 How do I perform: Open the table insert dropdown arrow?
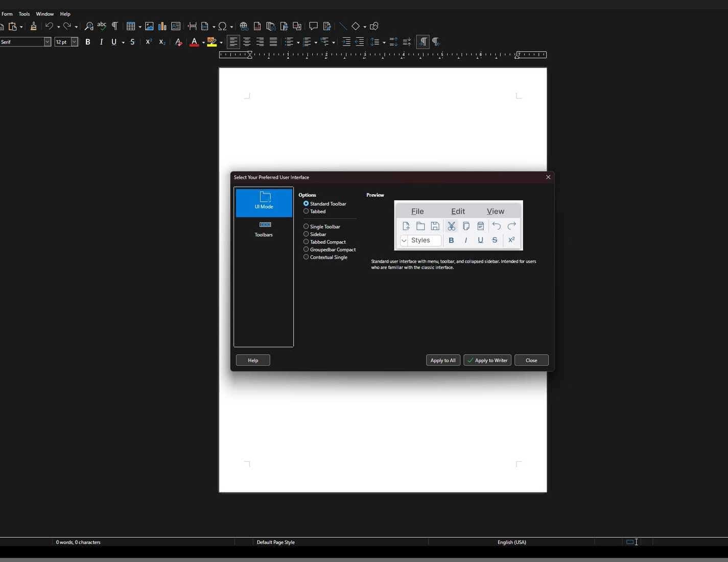click(x=140, y=27)
